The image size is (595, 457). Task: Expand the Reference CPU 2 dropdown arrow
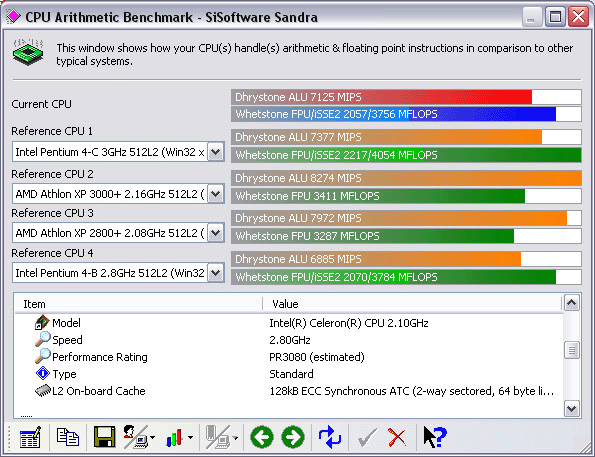point(216,194)
